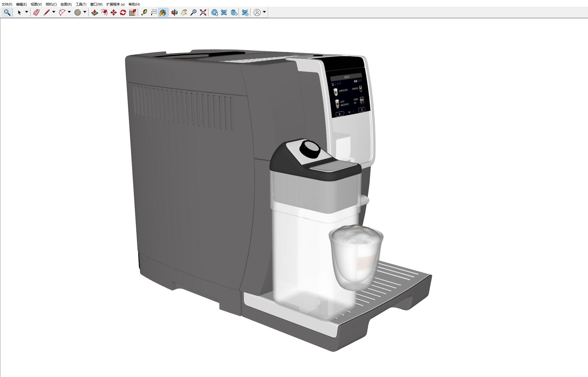Choose the Rotate tool

click(123, 12)
